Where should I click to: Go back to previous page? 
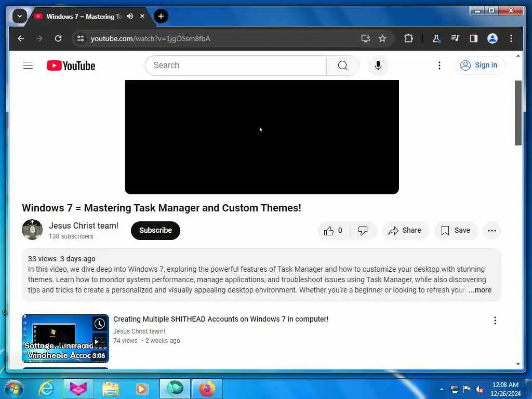click(x=21, y=38)
